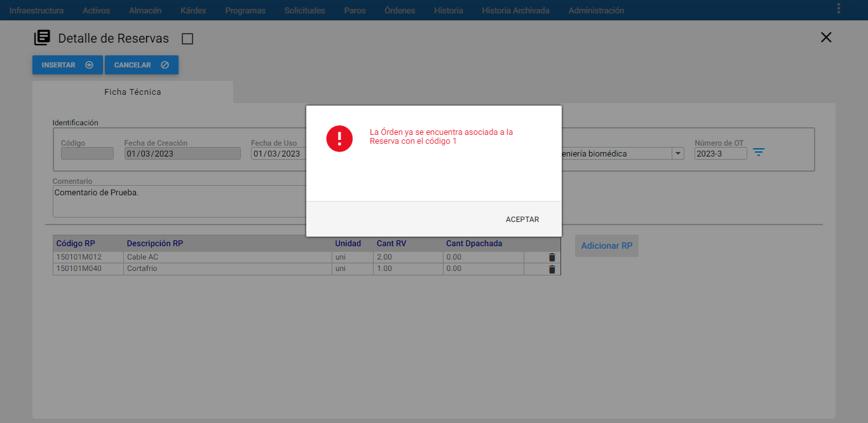
Task: Open the three-dot menu in top bar
Action: click(839, 8)
